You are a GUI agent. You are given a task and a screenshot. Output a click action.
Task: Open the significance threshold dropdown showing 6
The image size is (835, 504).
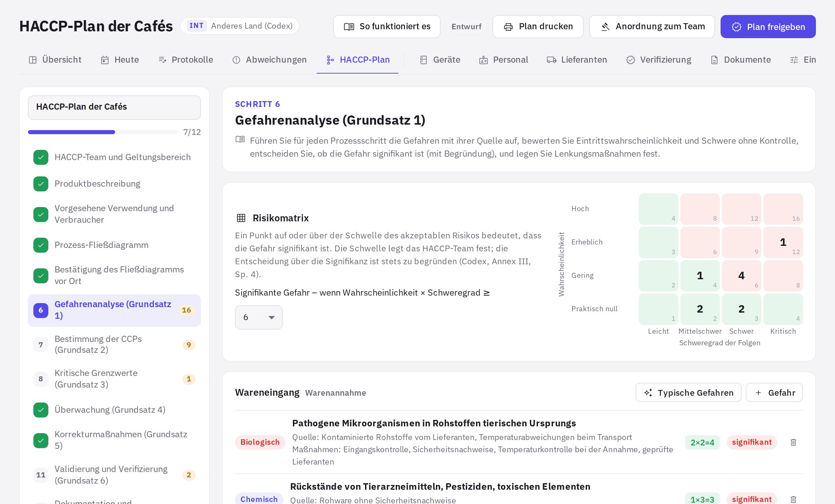(x=259, y=317)
